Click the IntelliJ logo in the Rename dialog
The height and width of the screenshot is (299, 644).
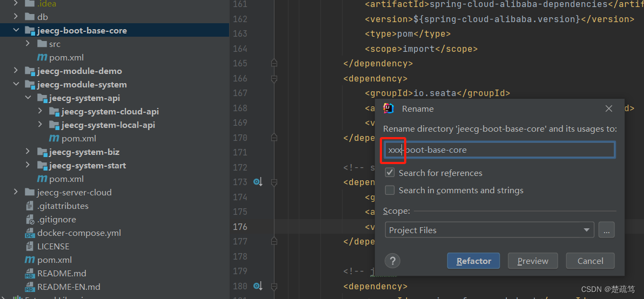[x=388, y=108]
